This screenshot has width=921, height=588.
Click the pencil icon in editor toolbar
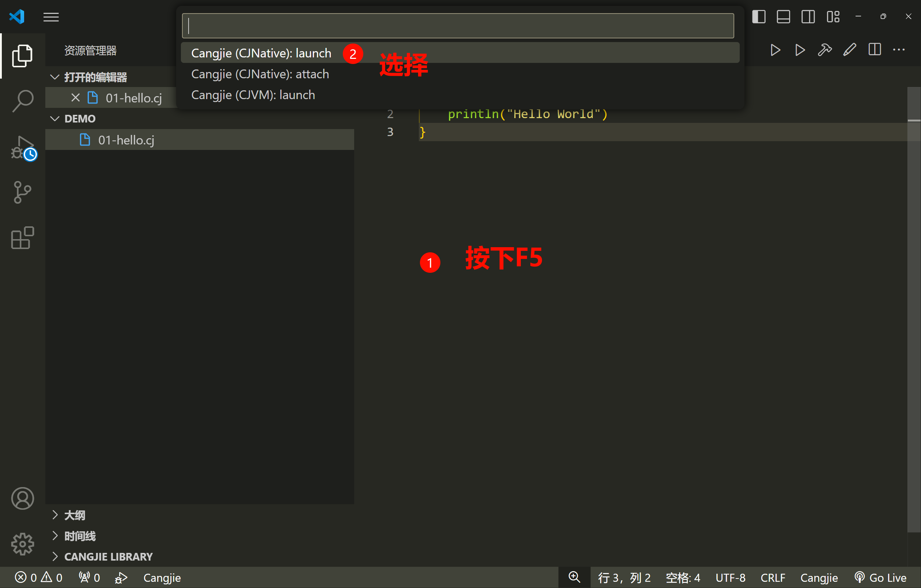[x=849, y=50]
